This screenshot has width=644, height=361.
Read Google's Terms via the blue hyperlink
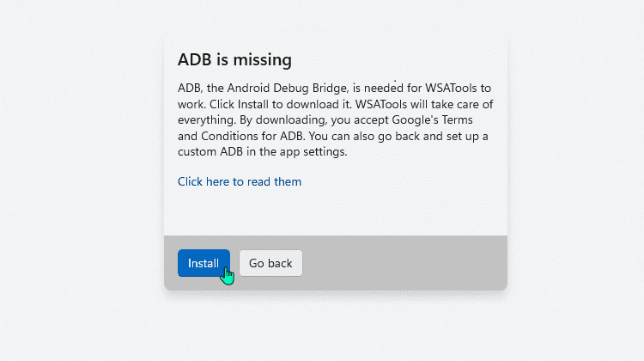coord(240,181)
